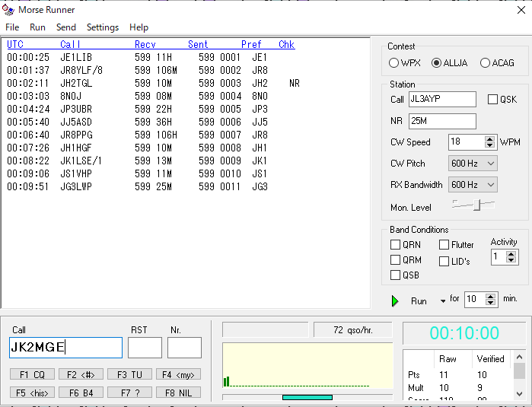Click the station NR field 25M
This screenshot has width=532, height=407.
(x=442, y=121)
